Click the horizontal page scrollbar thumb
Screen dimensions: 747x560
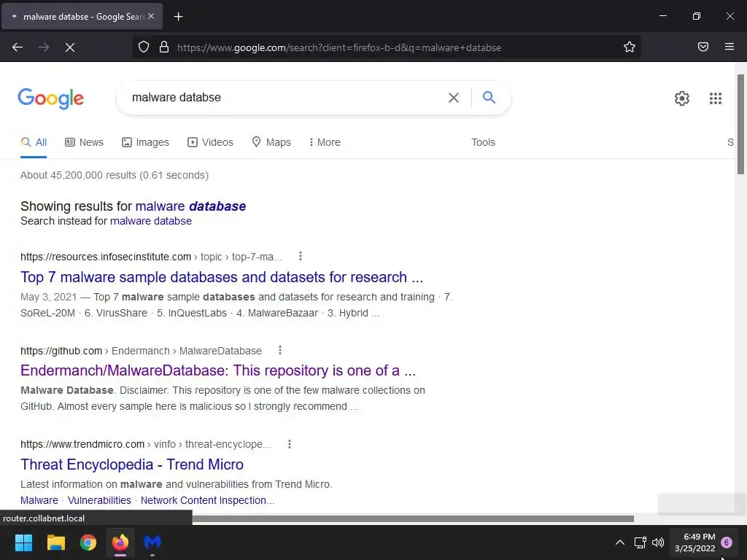click(413, 518)
